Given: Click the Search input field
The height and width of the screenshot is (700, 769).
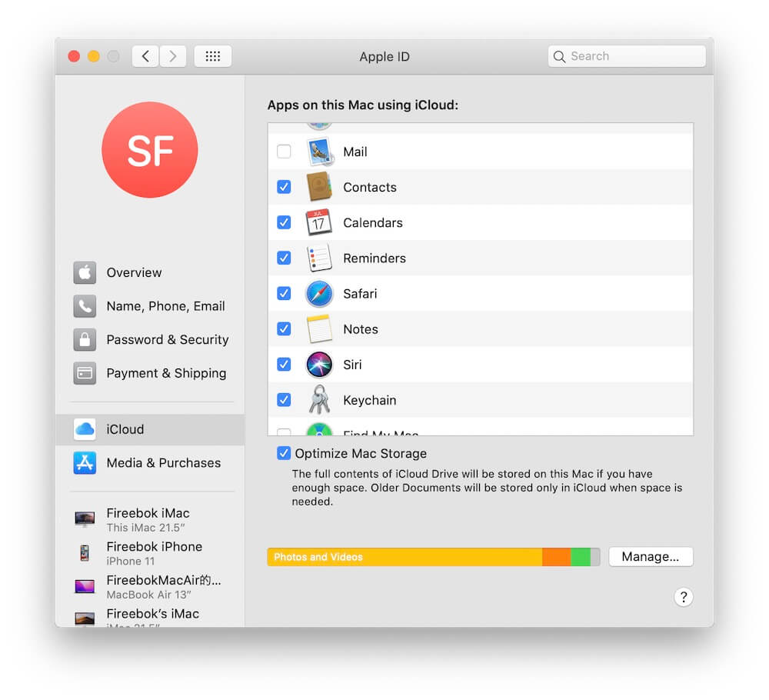Looking at the screenshot, I should (627, 56).
